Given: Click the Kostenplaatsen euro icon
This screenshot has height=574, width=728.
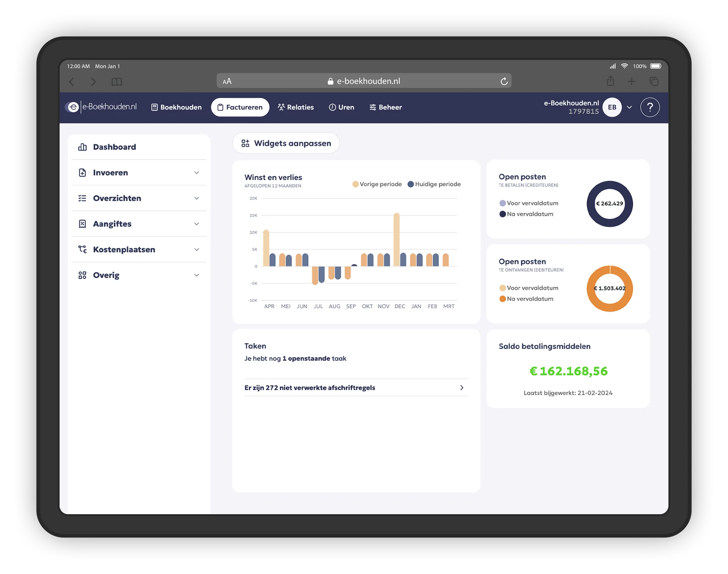Looking at the screenshot, I should [x=83, y=249].
